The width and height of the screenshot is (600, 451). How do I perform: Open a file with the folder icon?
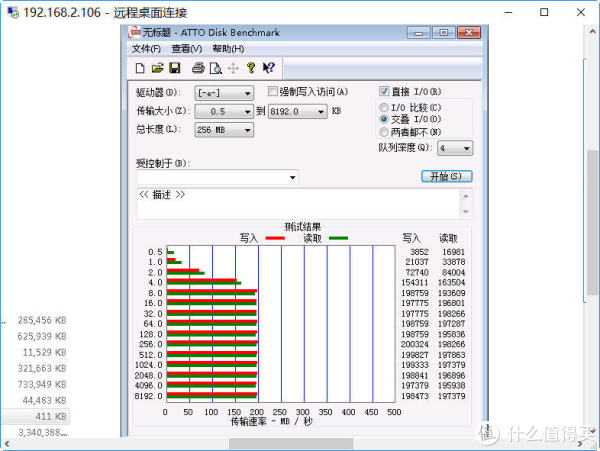click(157, 68)
